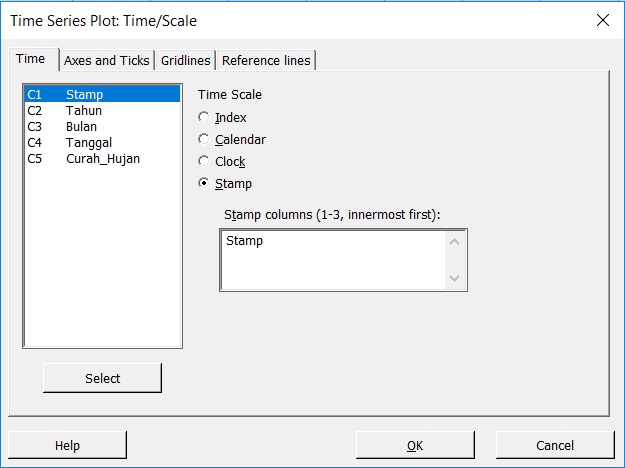Viewport: 625px width, 468px height.
Task: Select C5 Curah_Hujan column
Action: pos(102,159)
